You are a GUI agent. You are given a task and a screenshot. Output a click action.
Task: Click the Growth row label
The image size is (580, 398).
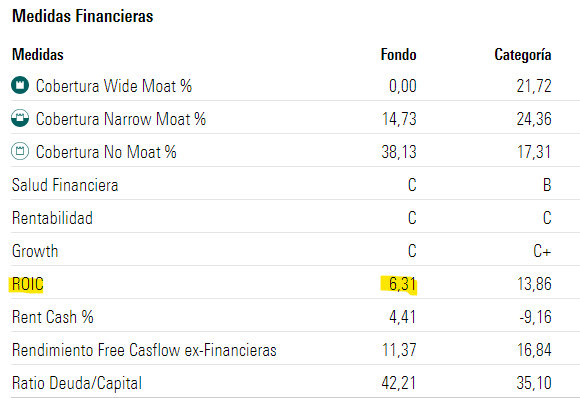pos(35,251)
